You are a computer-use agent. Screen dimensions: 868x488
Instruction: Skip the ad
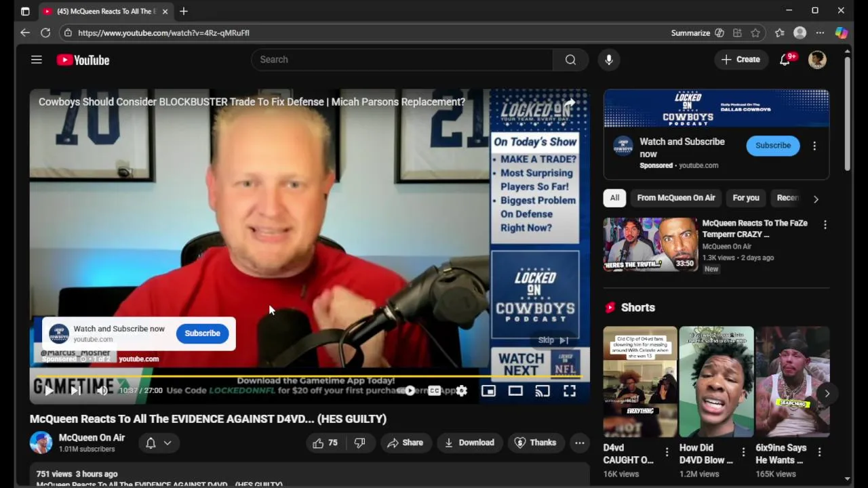[x=553, y=340]
